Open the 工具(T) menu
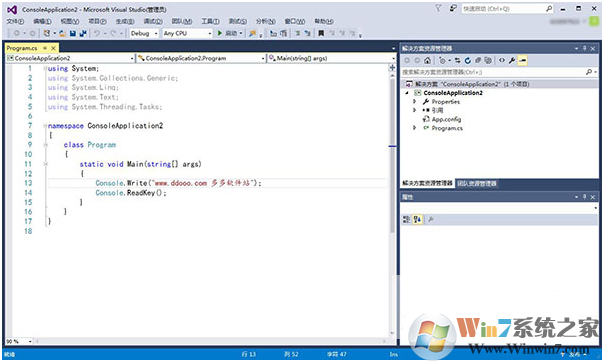 [x=210, y=21]
